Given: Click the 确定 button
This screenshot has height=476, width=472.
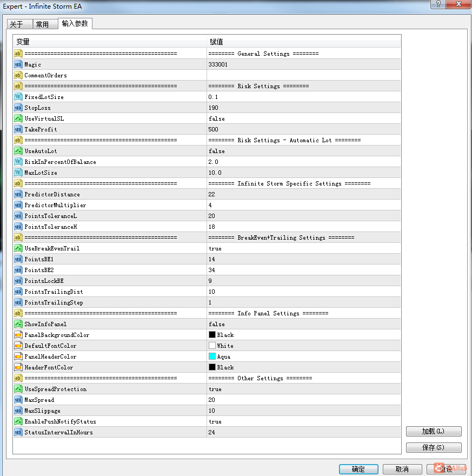Looking at the screenshot, I should coord(358,469).
